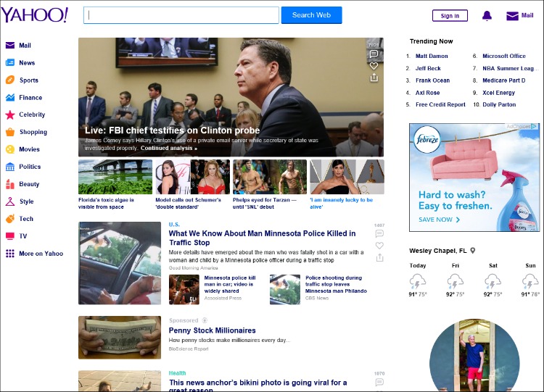
Task: Click inside the Yahoo search box
Action: tap(181, 15)
